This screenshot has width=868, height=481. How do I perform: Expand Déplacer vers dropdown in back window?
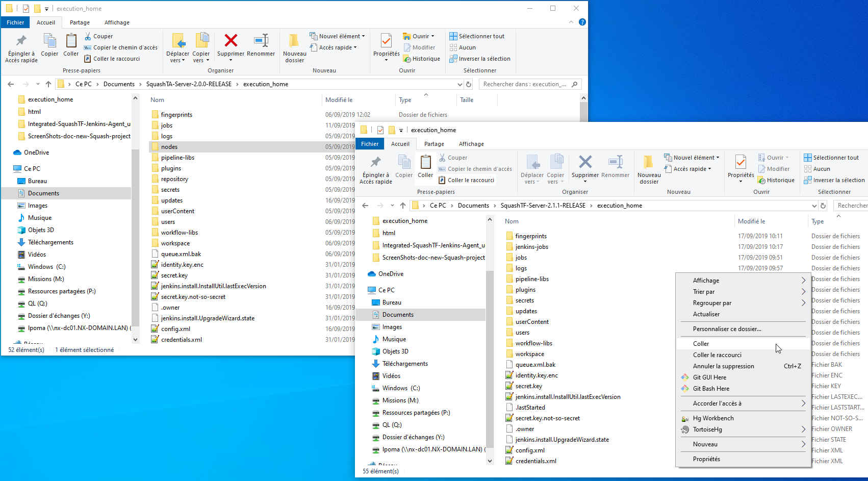point(177,57)
